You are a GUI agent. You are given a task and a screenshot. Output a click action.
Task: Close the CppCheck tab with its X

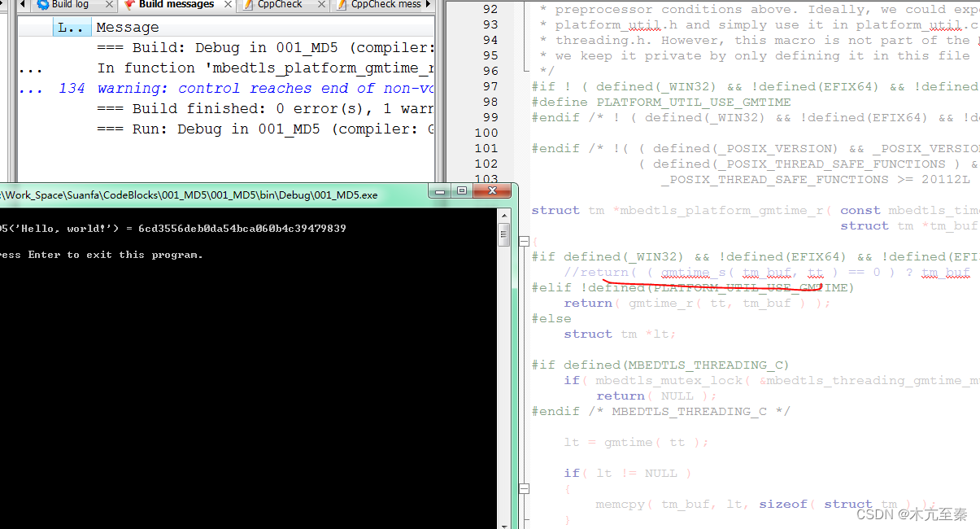point(321,5)
